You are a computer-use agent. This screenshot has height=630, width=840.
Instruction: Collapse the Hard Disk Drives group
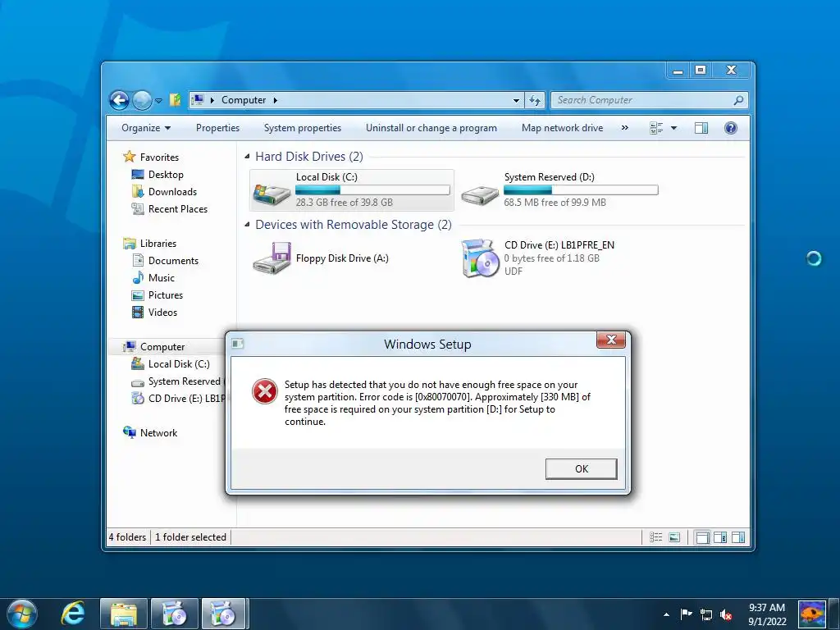(x=247, y=157)
